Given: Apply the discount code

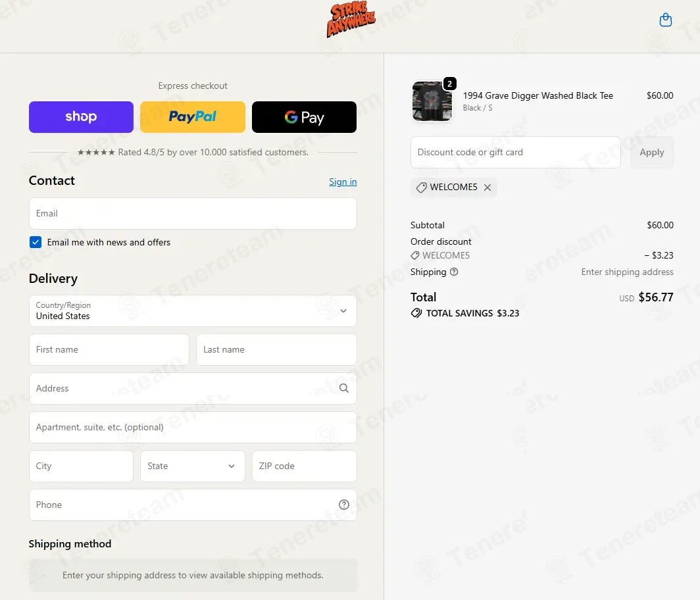Looking at the screenshot, I should [x=652, y=152].
